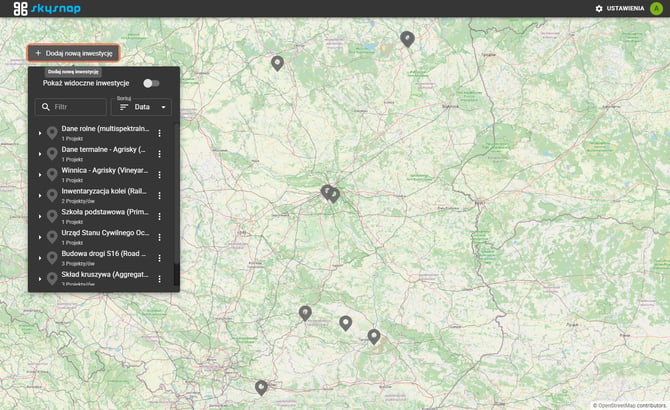
Task: Click the sort order lines icon
Action: point(124,107)
